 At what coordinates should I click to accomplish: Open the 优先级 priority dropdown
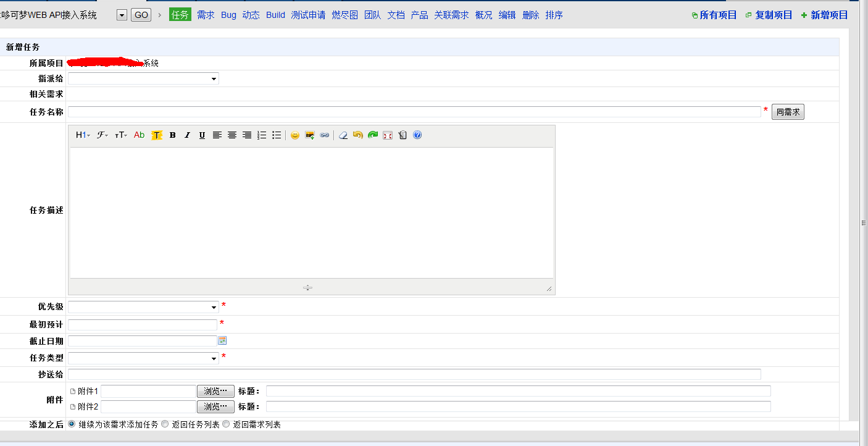tap(143, 307)
